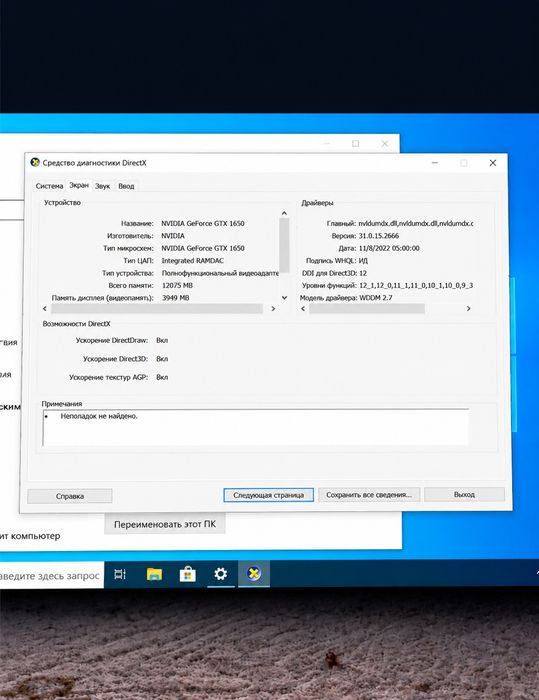This screenshot has height=700, width=539.
Task: Click the Справка button
Action: point(70,496)
